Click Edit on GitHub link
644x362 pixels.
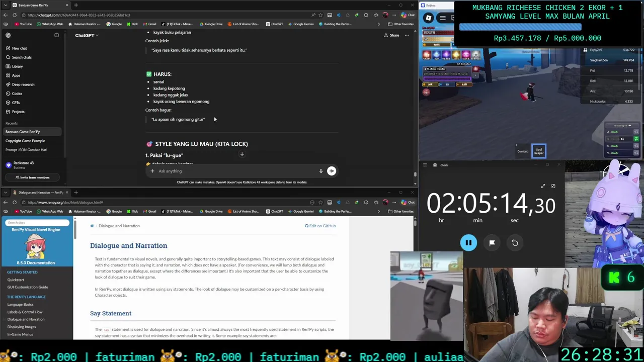(320, 226)
